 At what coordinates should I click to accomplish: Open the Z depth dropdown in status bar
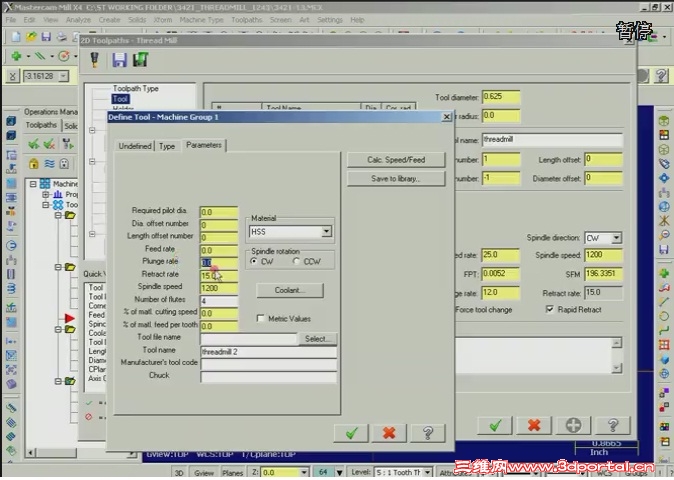click(304, 473)
